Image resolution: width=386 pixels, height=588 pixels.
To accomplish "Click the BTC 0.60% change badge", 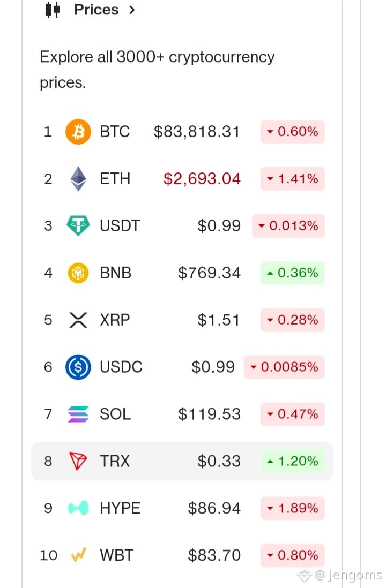I will 293,132.
